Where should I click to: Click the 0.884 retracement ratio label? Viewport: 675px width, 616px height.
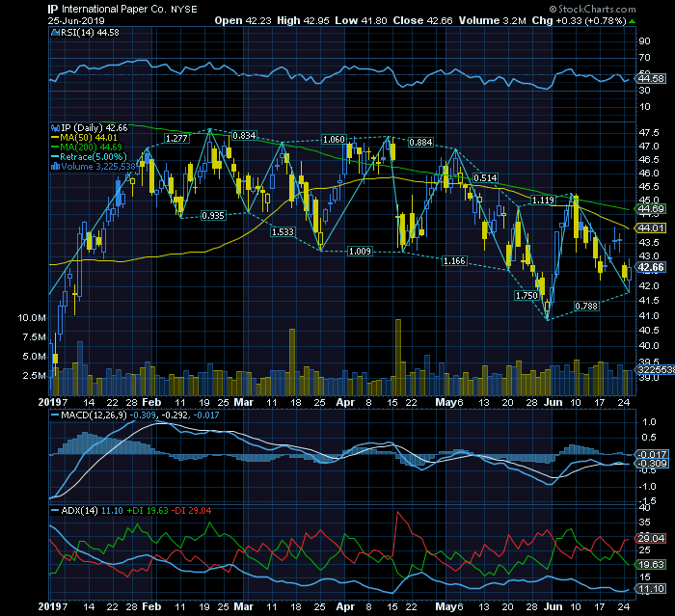(420, 142)
